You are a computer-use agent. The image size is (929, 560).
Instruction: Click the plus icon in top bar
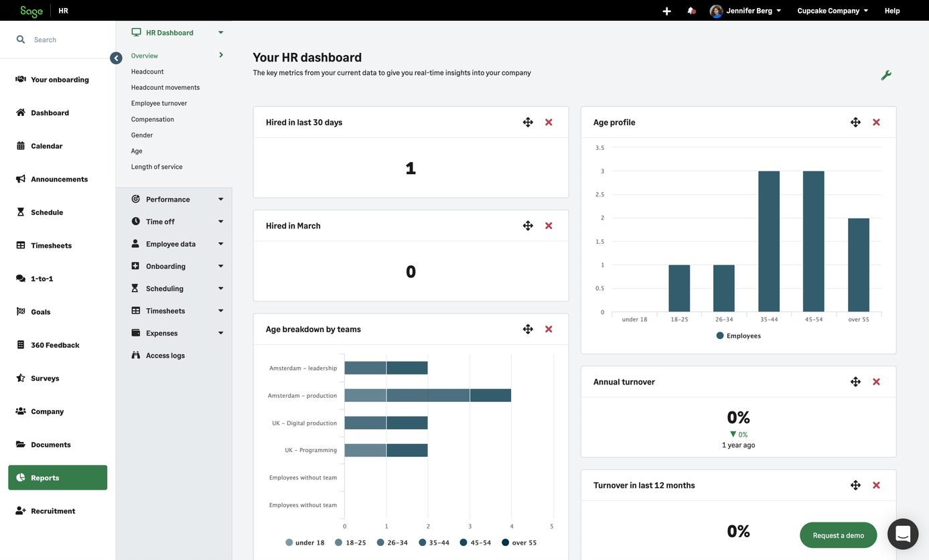coord(666,11)
